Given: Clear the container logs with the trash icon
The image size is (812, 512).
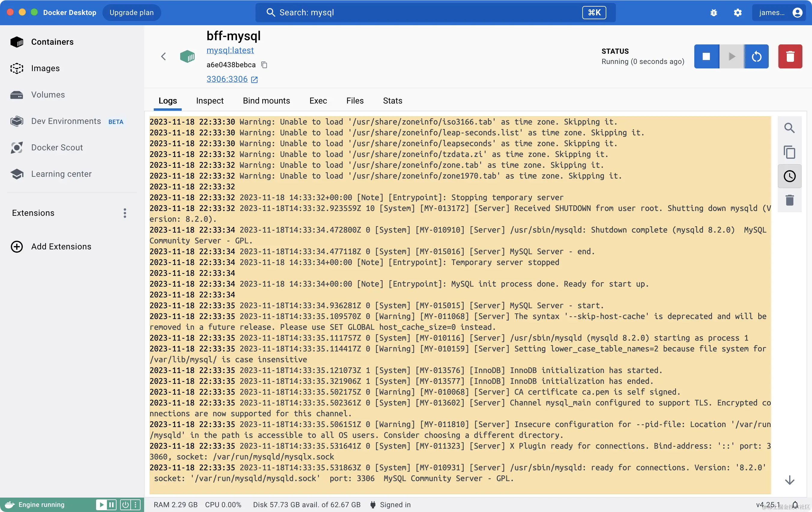Looking at the screenshot, I should click(789, 200).
